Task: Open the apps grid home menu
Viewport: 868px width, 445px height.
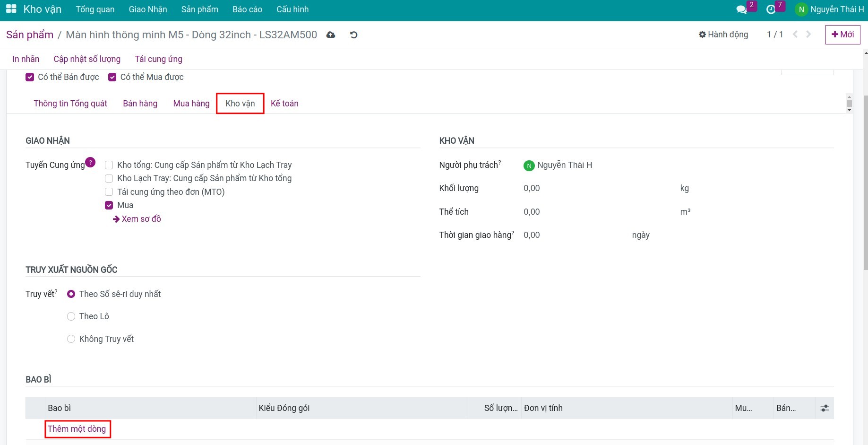Action: click(x=11, y=9)
